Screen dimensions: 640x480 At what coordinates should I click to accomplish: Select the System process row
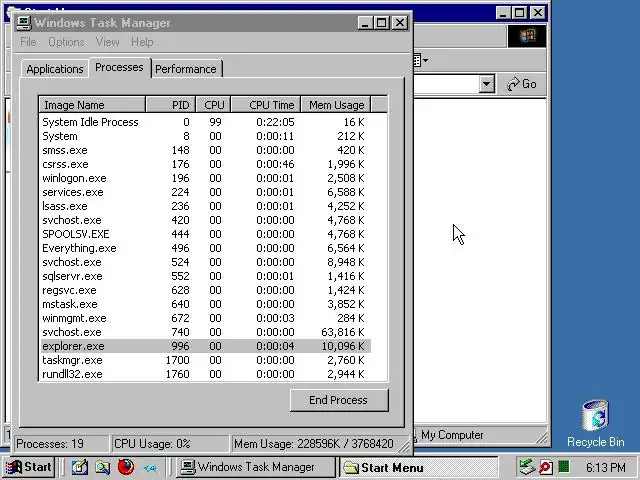point(205,136)
